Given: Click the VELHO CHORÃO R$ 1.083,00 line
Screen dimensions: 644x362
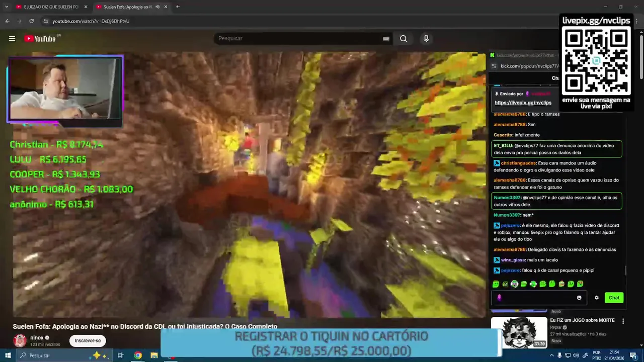Looking at the screenshot, I should [71, 190].
